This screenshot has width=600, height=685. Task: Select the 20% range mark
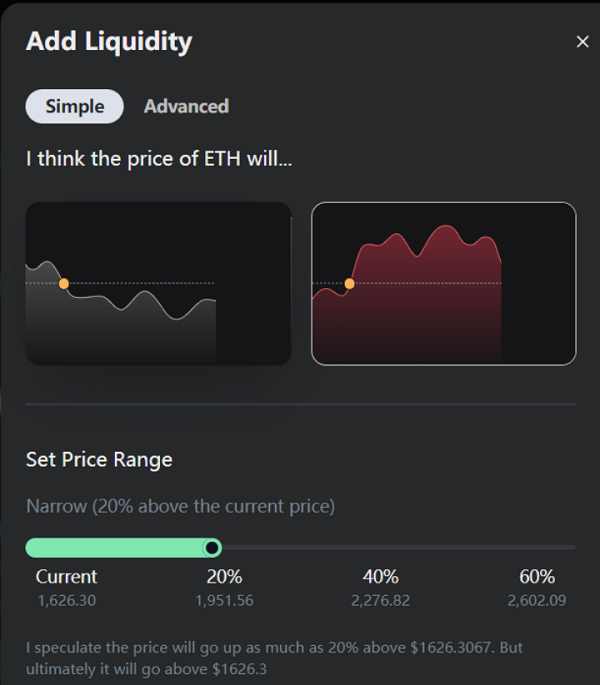click(224, 577)
